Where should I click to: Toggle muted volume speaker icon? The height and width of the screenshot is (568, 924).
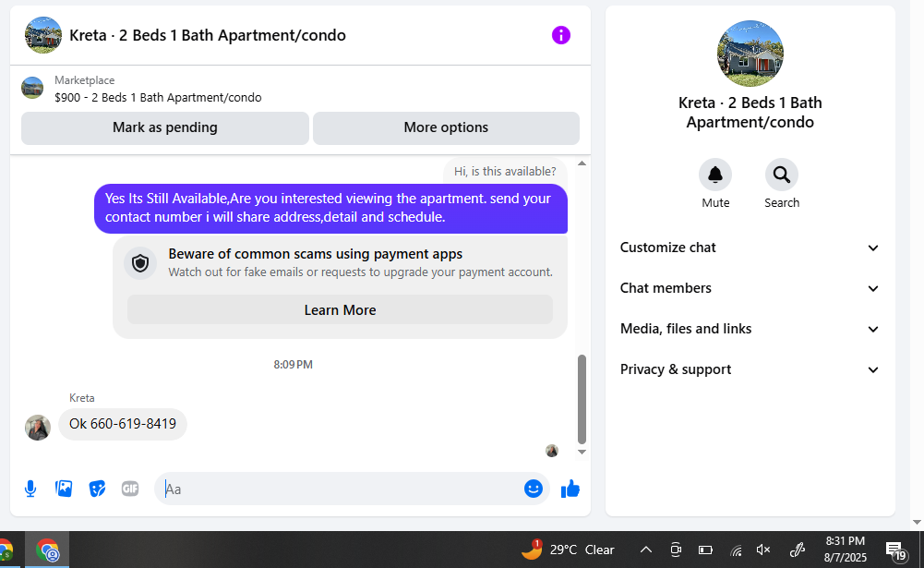click(763, 550)
